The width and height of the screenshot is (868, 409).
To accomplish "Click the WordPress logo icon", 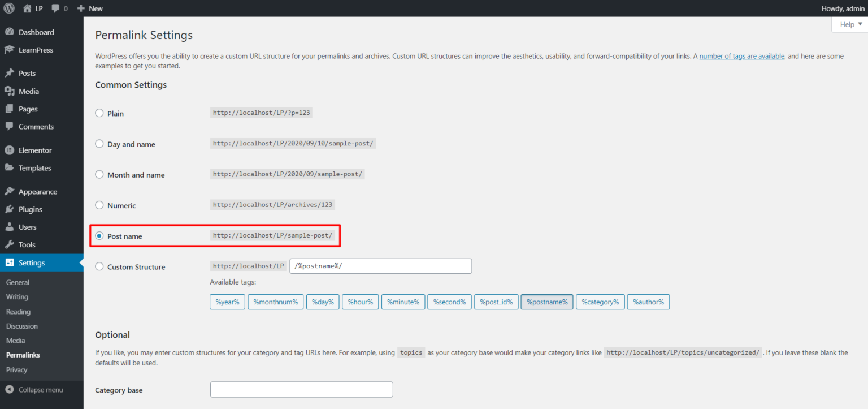I will pyautogui.click(x=9, y=8).
